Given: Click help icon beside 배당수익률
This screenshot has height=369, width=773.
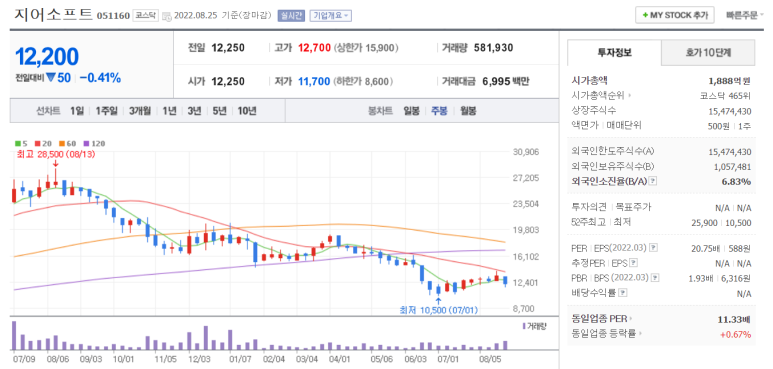Looking at the screenshot, I should (623, 293).
